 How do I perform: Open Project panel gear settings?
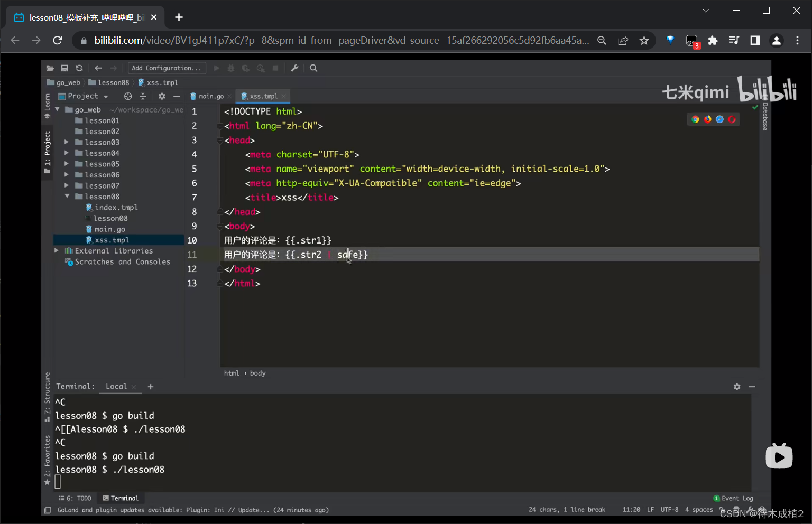(x=162, y=96)
